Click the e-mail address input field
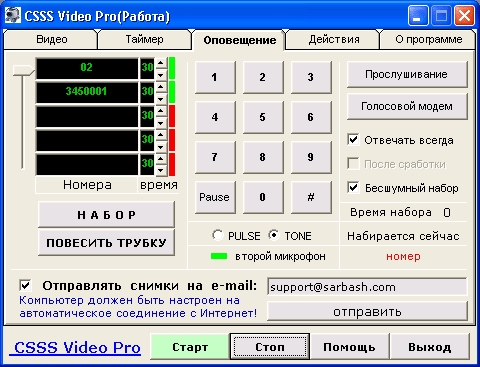 coord(367,287)
